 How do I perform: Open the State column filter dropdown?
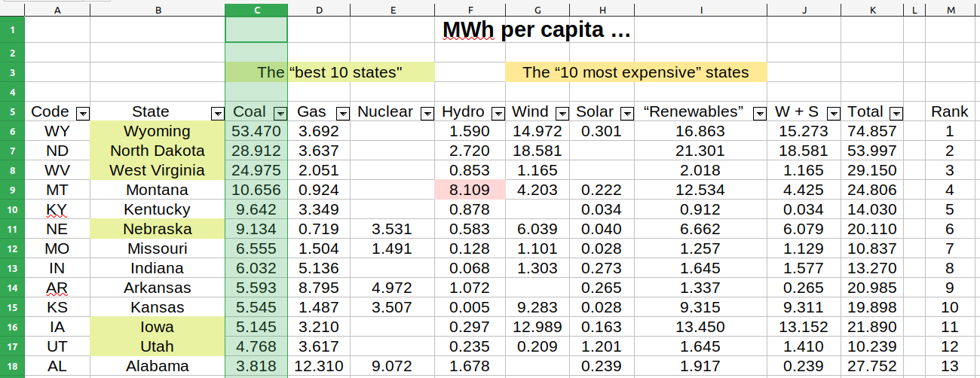(x=218, y=113)
